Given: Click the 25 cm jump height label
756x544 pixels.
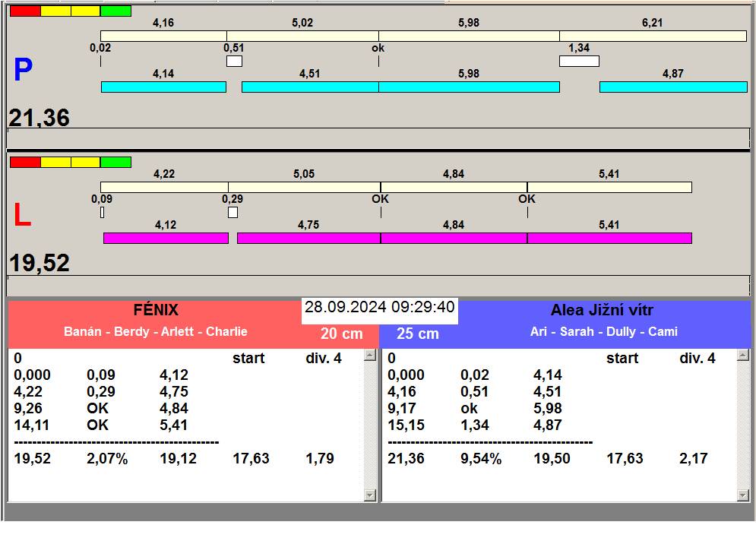Looking at the screenshot, I should pos(418,334).
